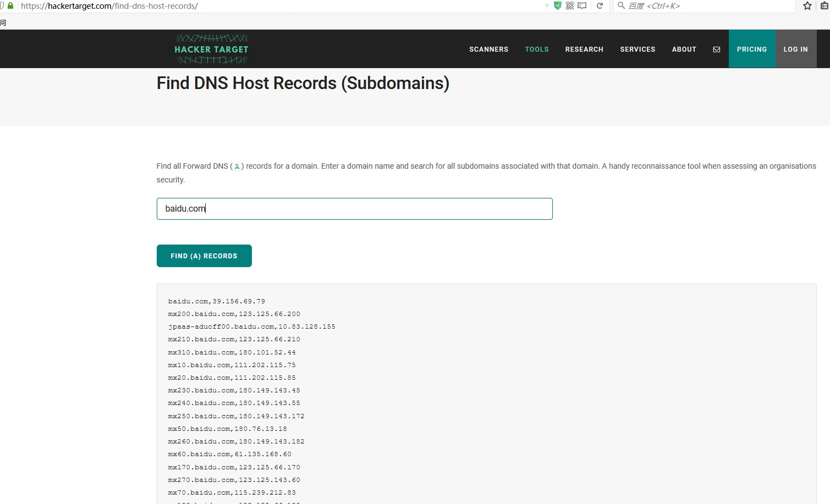
Task: Click the Hacker Target logo
Action: tap(212, 49)
